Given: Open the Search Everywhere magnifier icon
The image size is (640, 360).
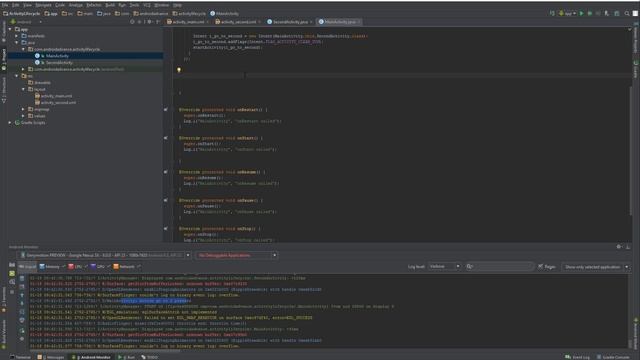Looking at the screenshot, I should point(627,13).
